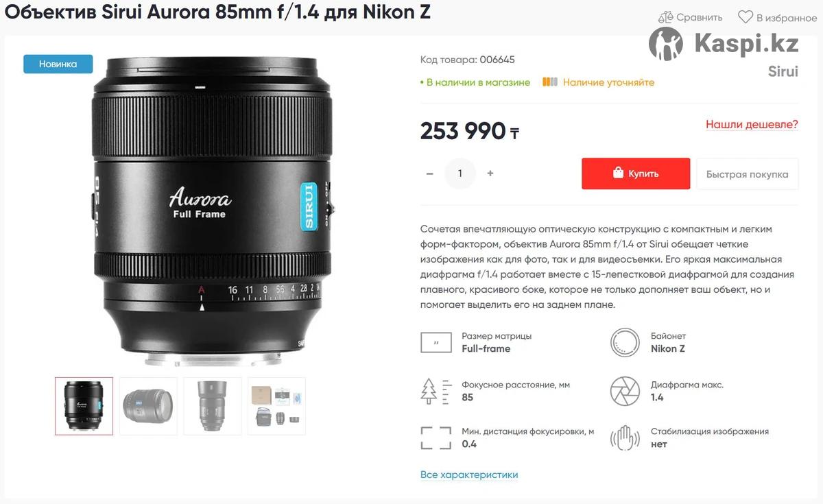823x504 pixels.
Task: Select the kit contents thumbnail
Action: click(x=277, y=406)
